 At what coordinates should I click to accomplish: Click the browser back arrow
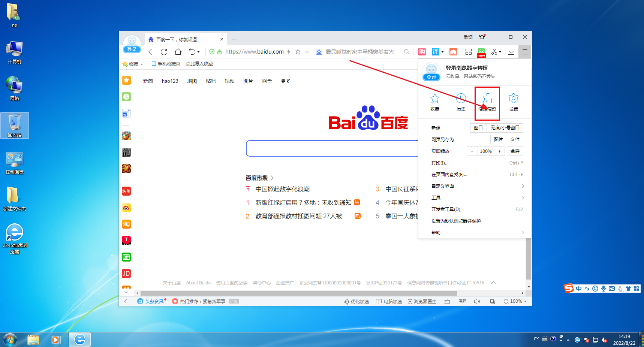pyautogui.click(x=150, y=52)
